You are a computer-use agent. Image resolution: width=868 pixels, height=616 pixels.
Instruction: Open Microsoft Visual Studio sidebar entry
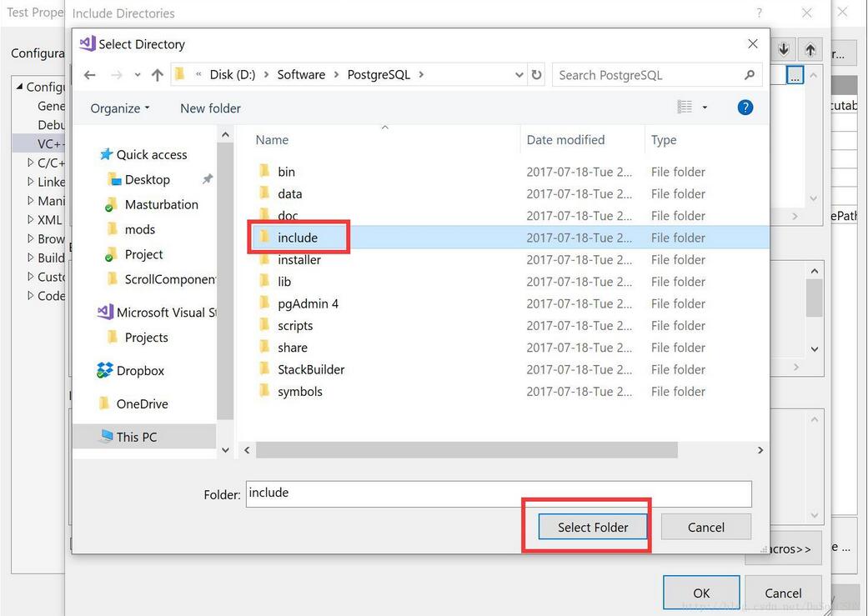[x=166, y=313]
